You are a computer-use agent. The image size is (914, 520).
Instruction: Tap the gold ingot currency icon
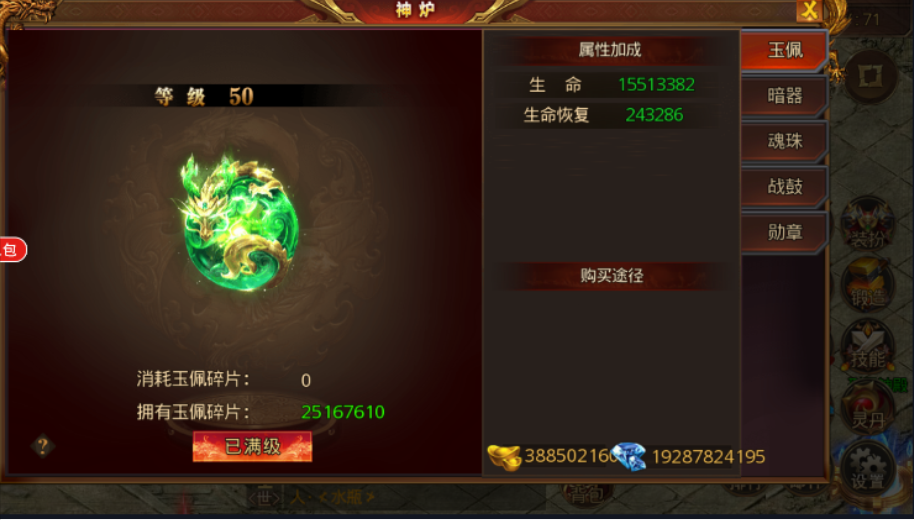[504, 456]
